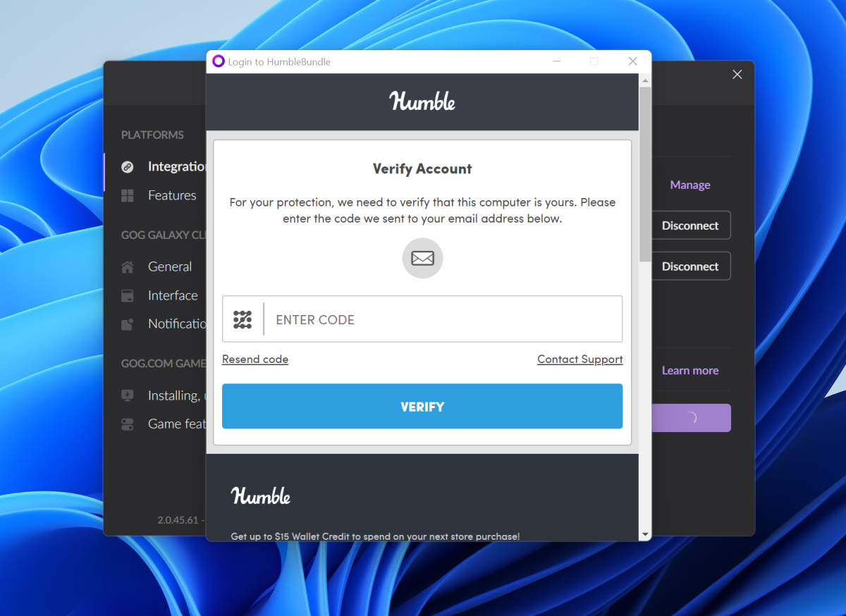The width and height of the screenshot is (846, 616).
Task: Click the Integrations link icon in GOG sidebar
Action: pyautogui.click(x=128, y=167)
